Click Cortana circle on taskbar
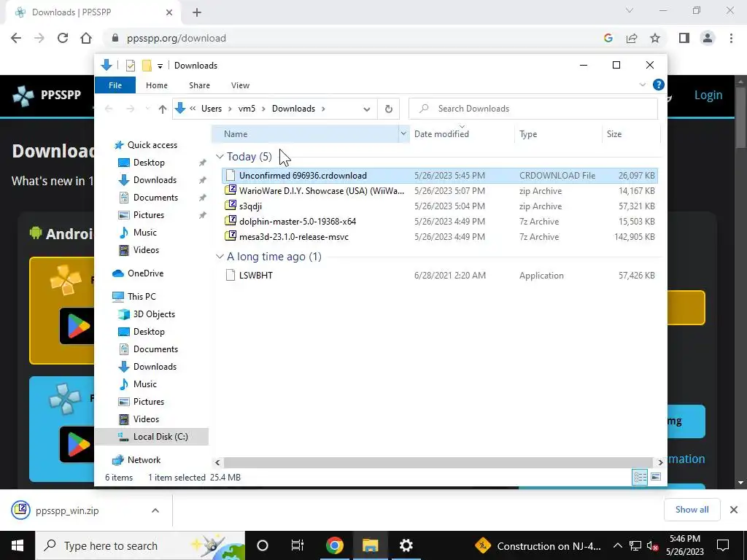Viewport: 747px width, 560px height. click(263, 545)
